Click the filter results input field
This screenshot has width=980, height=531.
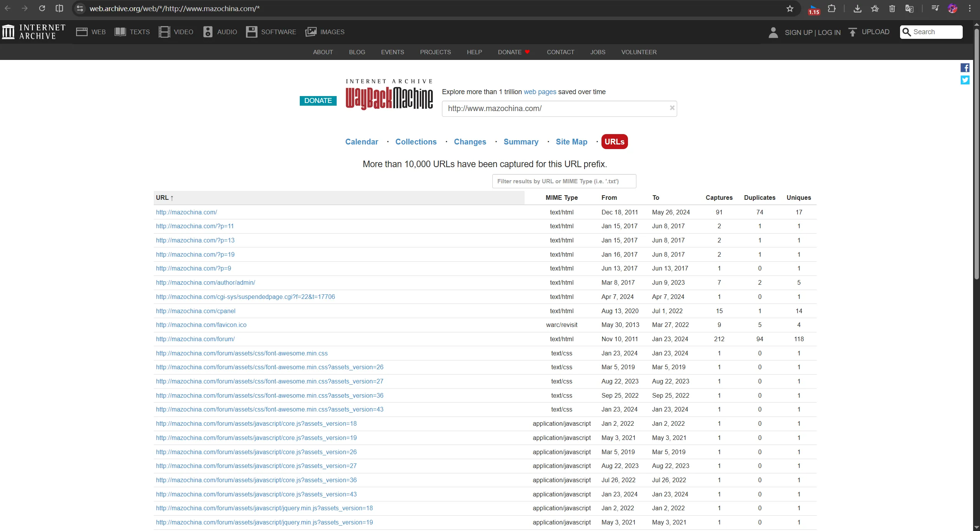click(x=564, y=181)
